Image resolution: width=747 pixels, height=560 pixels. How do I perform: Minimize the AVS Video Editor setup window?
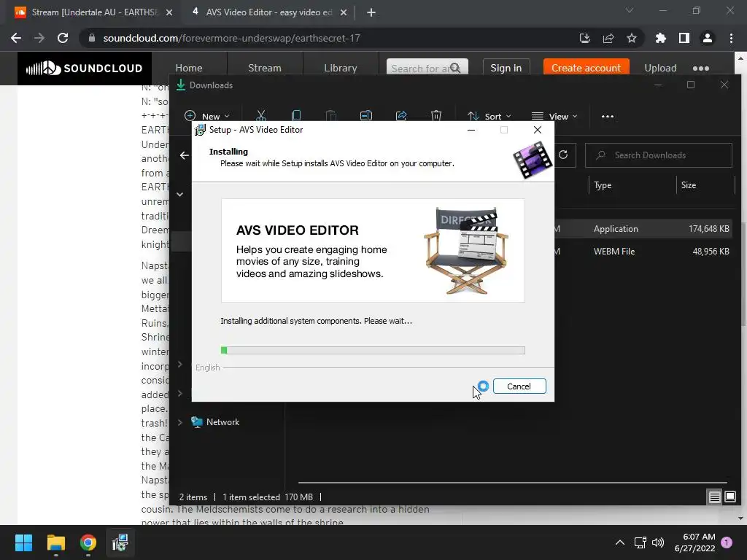pyautogui.click(x=471, y=130)
